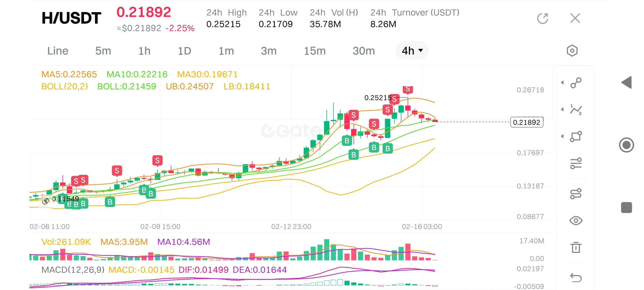The height and width of the screenshot is (290, 644).
Task: Select the numbered wave pattern drawing tool
Action: (576, 110)
